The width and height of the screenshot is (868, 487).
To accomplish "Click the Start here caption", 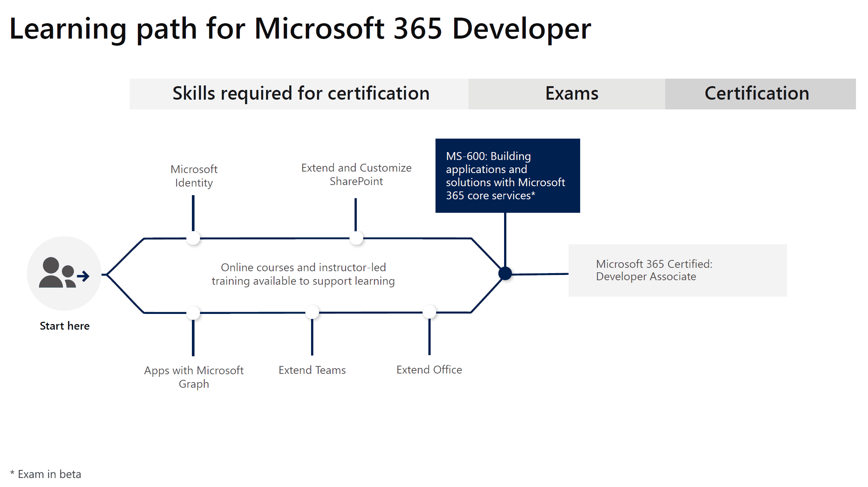I will click(x=64, y=326).
